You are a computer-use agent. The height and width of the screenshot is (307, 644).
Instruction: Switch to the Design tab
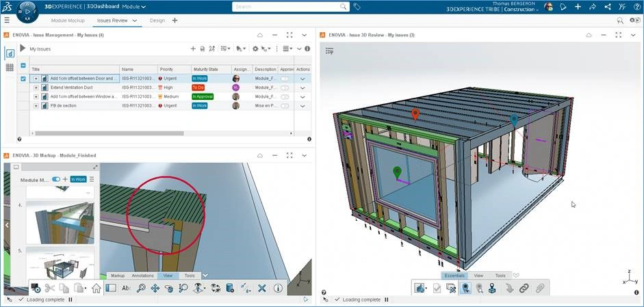(157, 21)
